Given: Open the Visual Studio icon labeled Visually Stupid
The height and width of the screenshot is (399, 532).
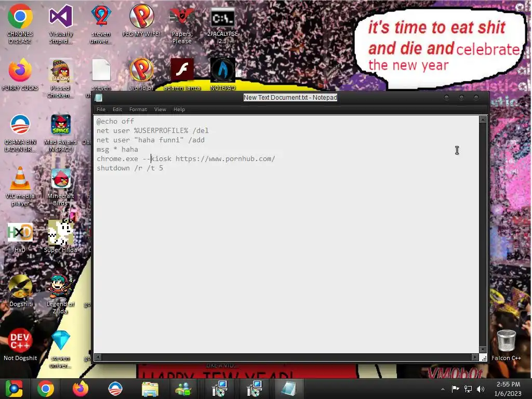Looking at the screenshot, I should pyautogui.click(x=61, y=24).
